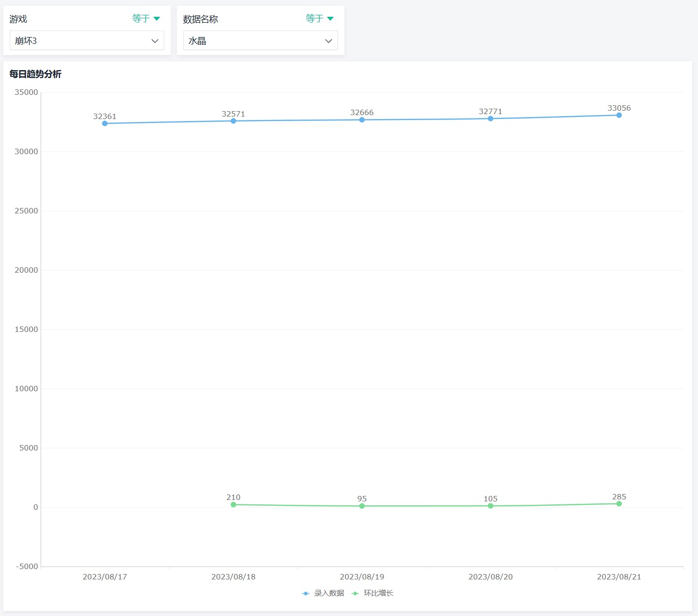Click the green data point labeled 210
The width and height of the screenshot is (698, 616).
click(x=233, y=504)
